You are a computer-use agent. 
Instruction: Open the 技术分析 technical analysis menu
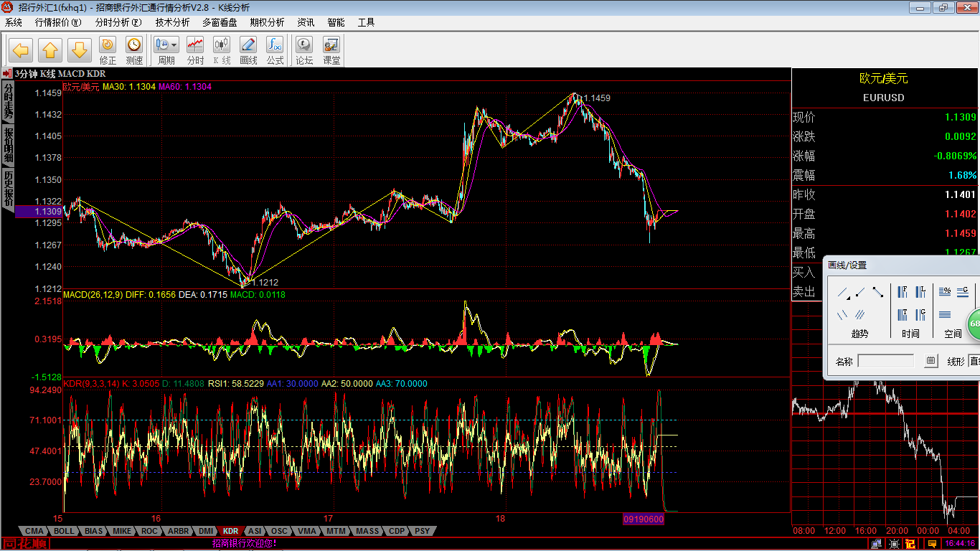[172, 22]
